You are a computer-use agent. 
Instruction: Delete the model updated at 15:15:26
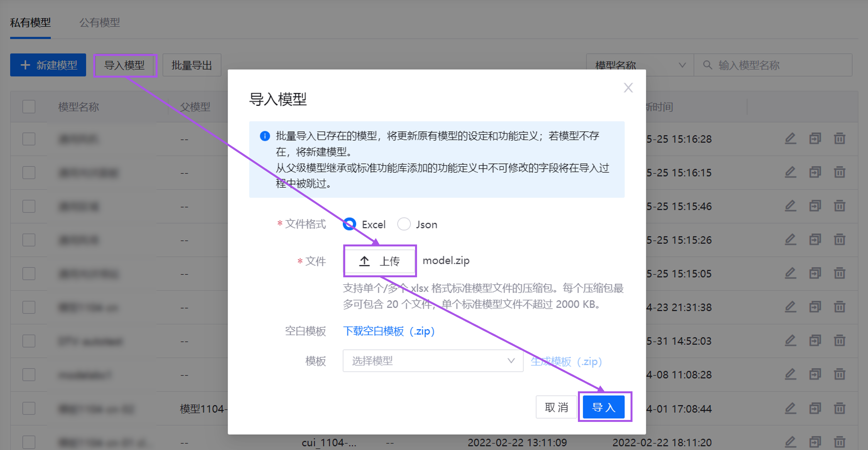[x=839, y=240]
